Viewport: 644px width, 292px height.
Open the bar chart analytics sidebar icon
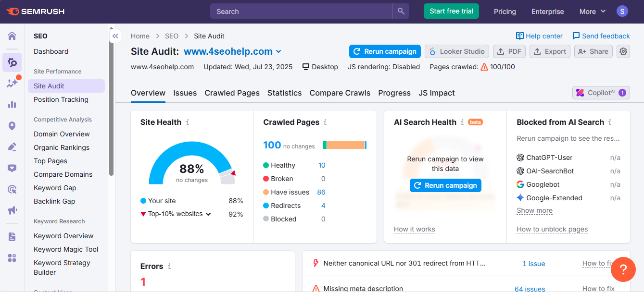pos(12,104)
